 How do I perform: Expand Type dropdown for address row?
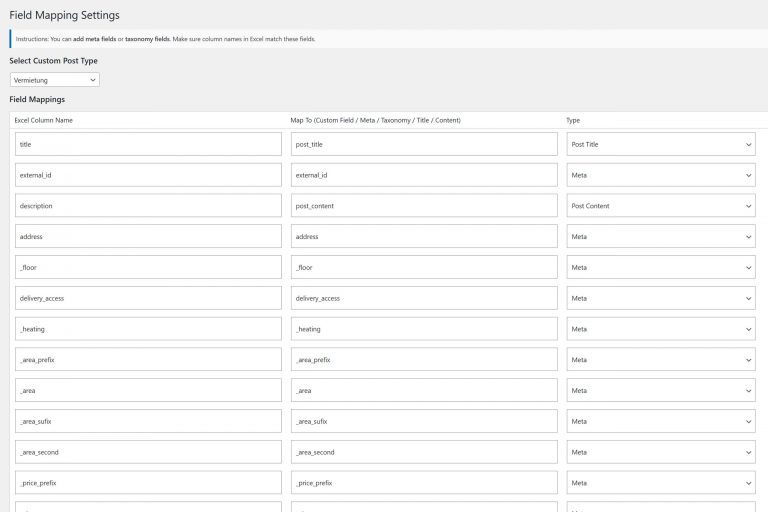[660, 237]
